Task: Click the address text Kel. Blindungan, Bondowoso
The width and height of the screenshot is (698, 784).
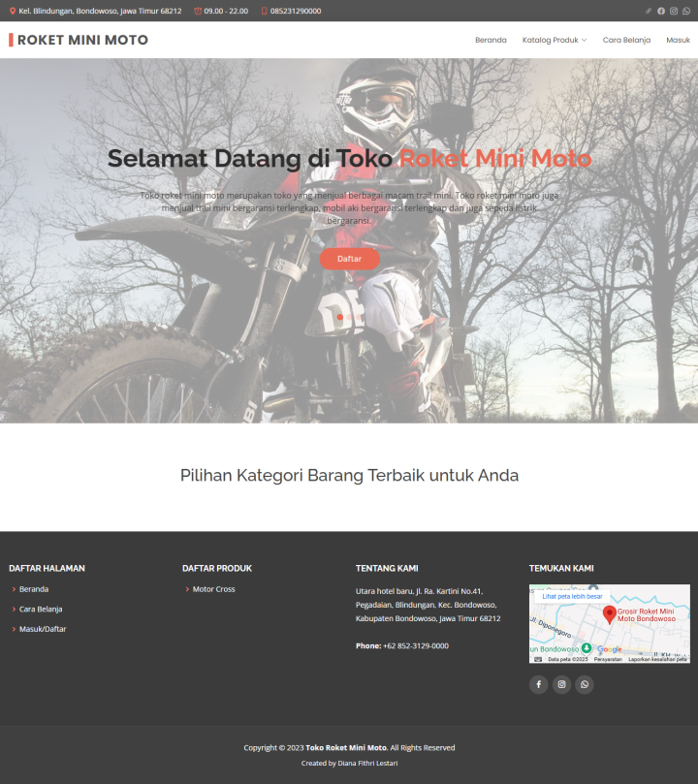Action: (100, 11)
